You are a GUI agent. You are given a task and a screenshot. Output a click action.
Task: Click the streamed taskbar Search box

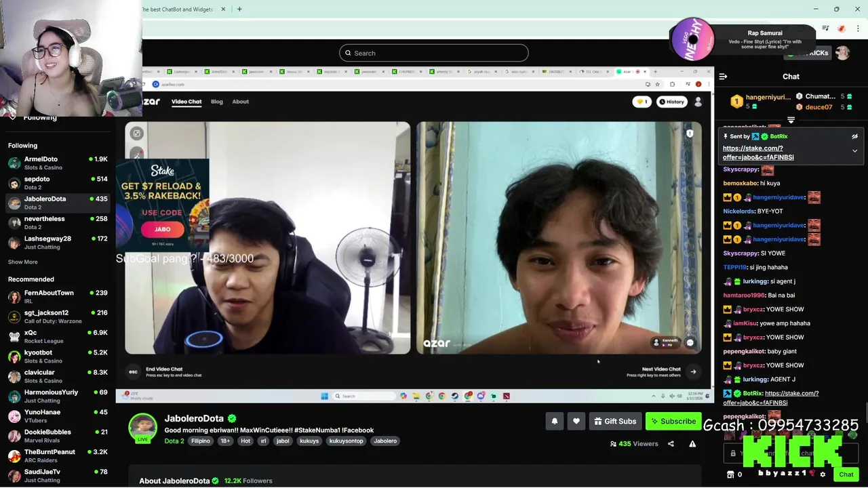tap(366, 396)
